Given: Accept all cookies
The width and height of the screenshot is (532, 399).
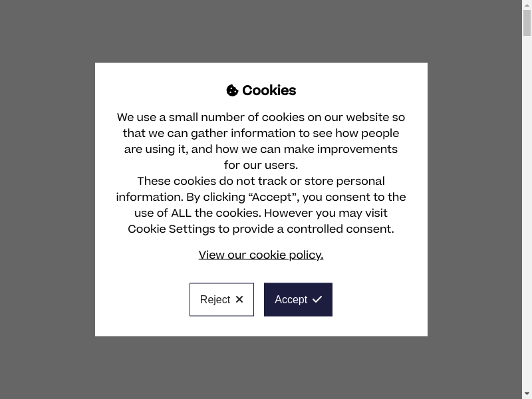Looking at the screenshot, I should coord(298,299).
